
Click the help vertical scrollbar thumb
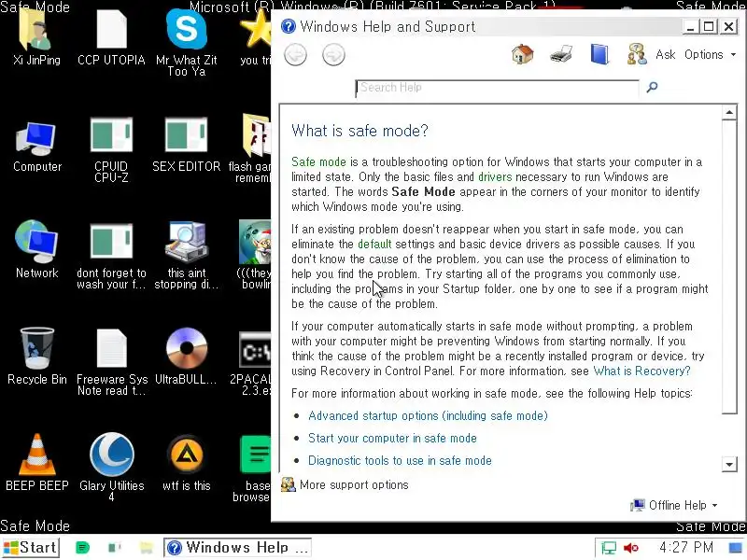click(729, 267)
